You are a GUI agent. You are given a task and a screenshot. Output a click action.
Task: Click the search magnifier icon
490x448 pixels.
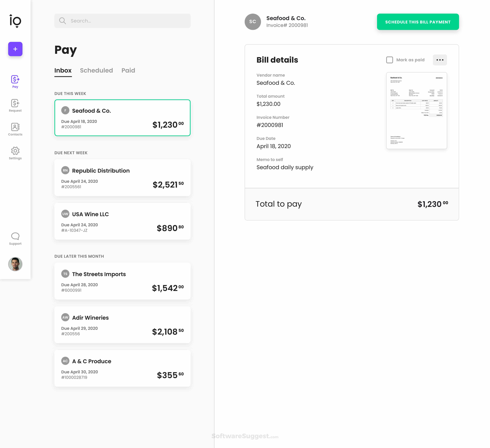tap(62, 21)
